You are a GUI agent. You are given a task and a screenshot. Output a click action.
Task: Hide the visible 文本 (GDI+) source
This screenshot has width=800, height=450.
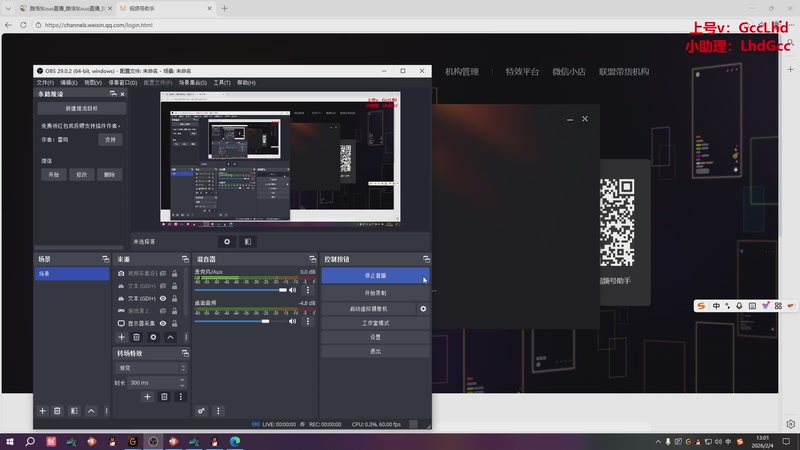163,298
